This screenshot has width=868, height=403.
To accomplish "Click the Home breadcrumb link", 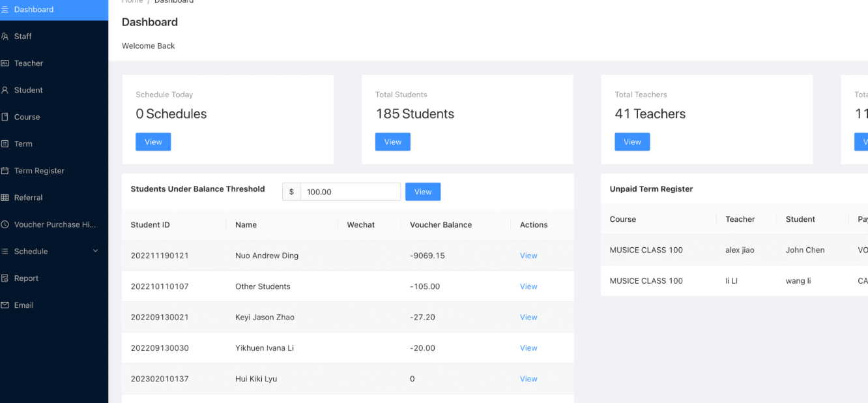I will (132, 1).
